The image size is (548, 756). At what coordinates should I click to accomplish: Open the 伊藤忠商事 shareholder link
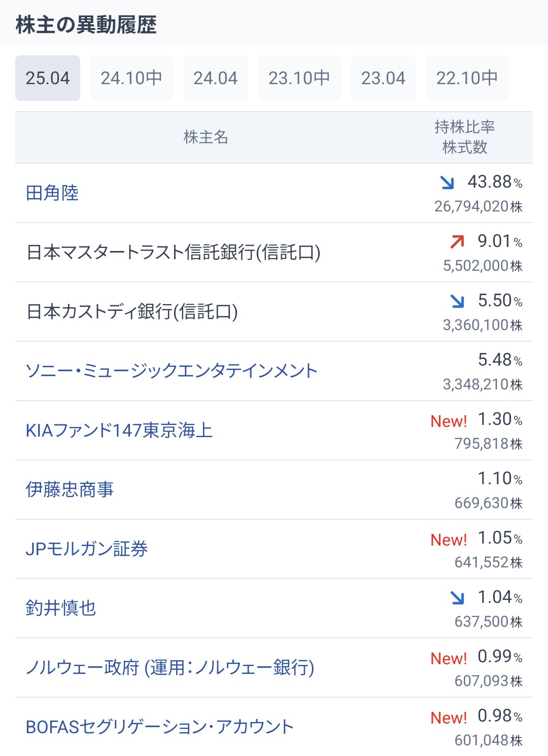(70, 490)
